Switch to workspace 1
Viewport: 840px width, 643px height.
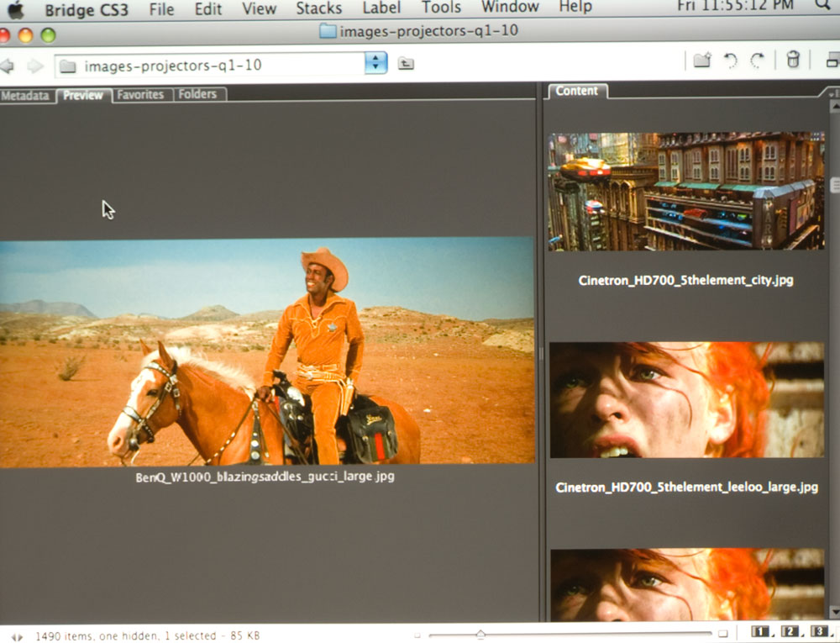759,632
